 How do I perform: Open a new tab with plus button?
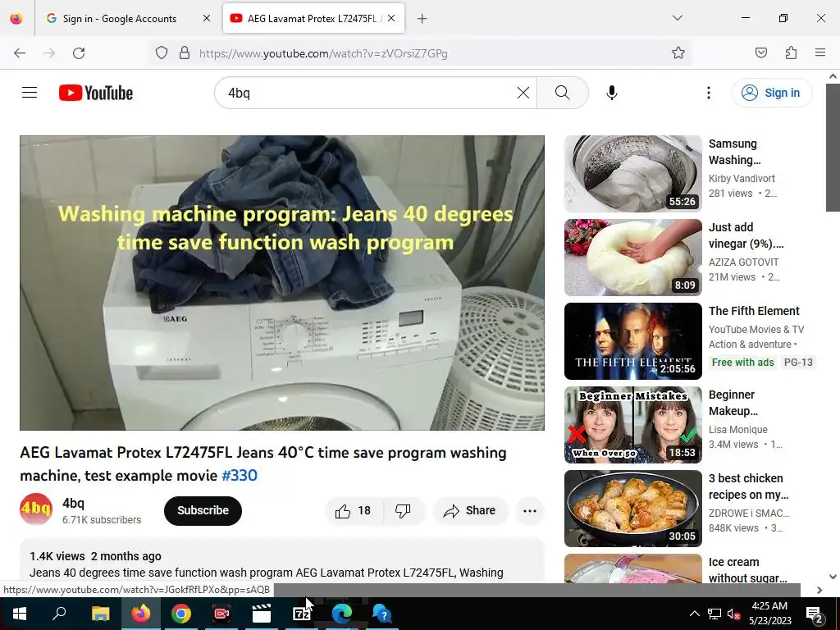(x=422, y=19)
